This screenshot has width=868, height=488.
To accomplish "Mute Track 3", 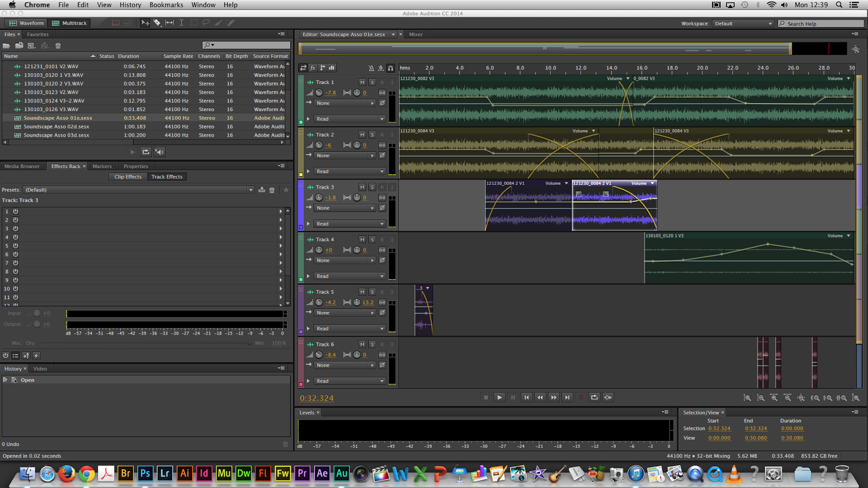I will click(362, 187).
